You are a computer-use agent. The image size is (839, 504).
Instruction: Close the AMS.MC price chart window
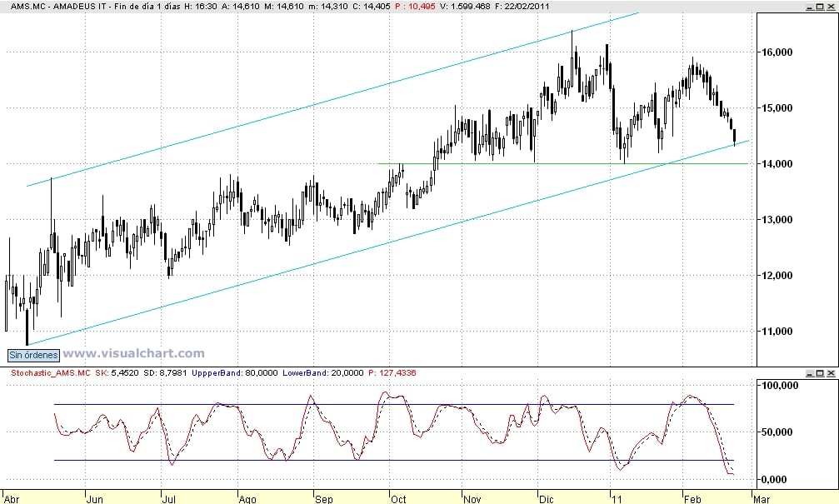[831, 7]
